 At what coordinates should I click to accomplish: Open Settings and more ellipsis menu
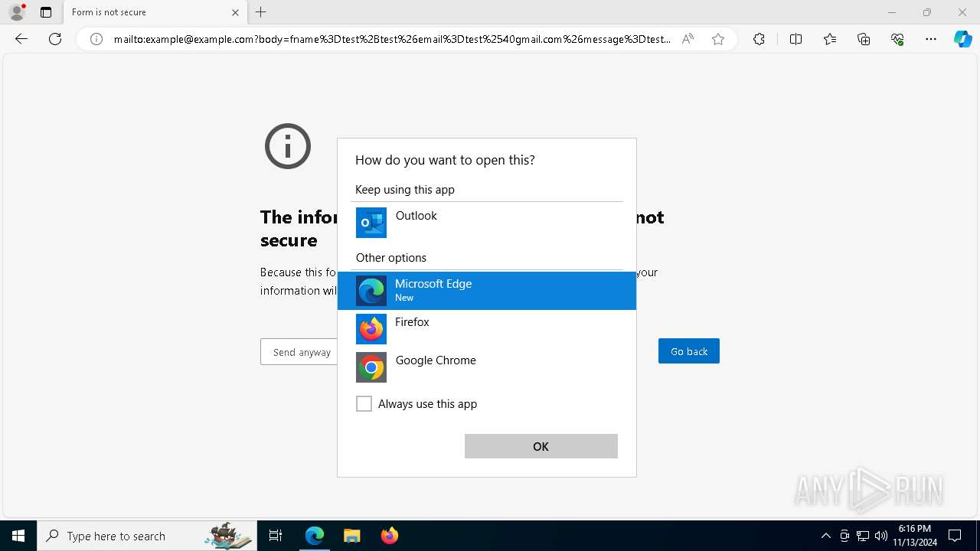931,39
